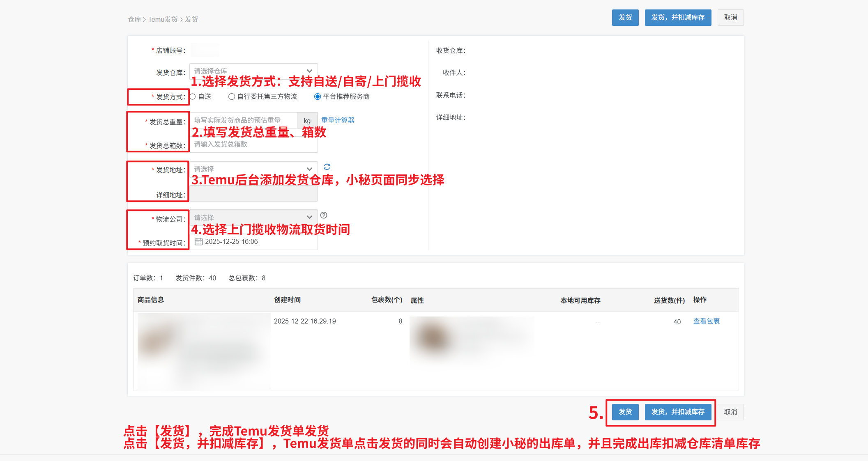The width and height of the screenshot is (868, 461).
Task: Focus the 发货总箱数 input field
Action: pyautogui.click(x=253, y=144)
